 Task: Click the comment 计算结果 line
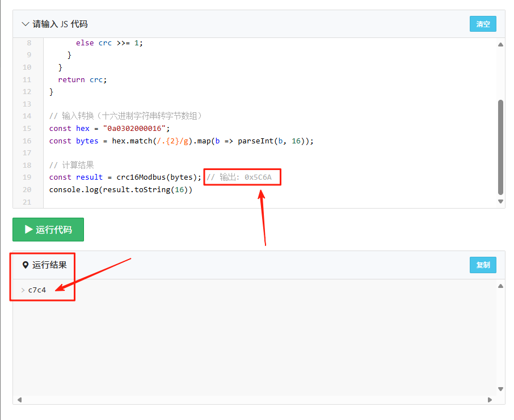point(71,165)
